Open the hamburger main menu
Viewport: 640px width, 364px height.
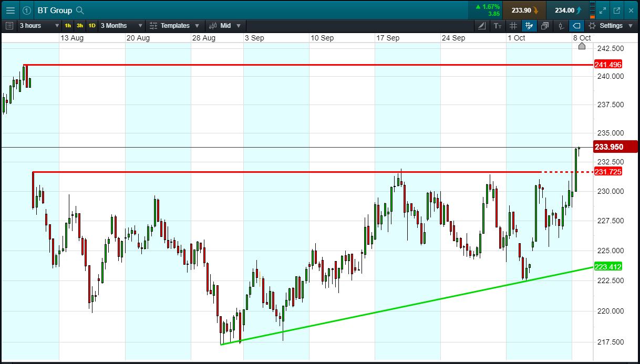10,10
